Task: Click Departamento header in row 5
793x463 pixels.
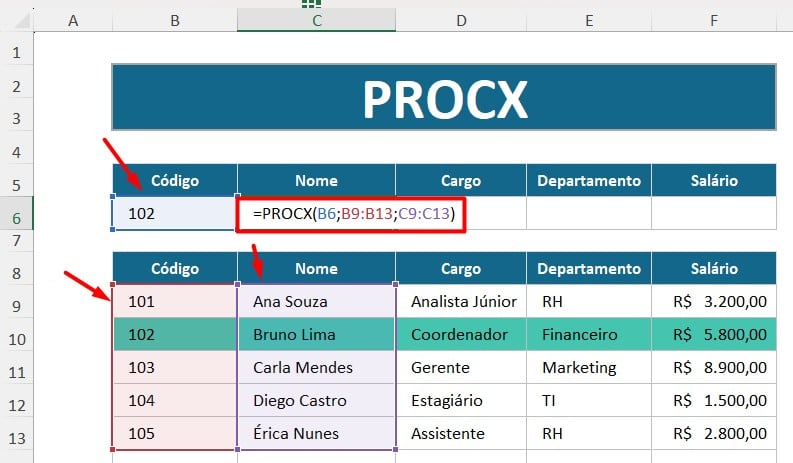Action: point(589,180)
